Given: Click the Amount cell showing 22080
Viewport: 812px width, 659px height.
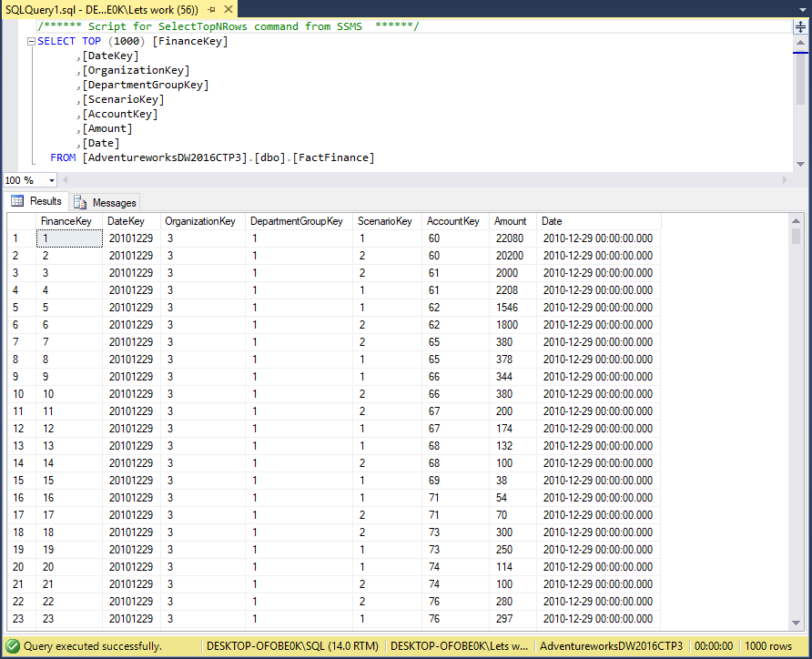Looking at the screenshot, I should pyautogui.click(x=511, y=238).
